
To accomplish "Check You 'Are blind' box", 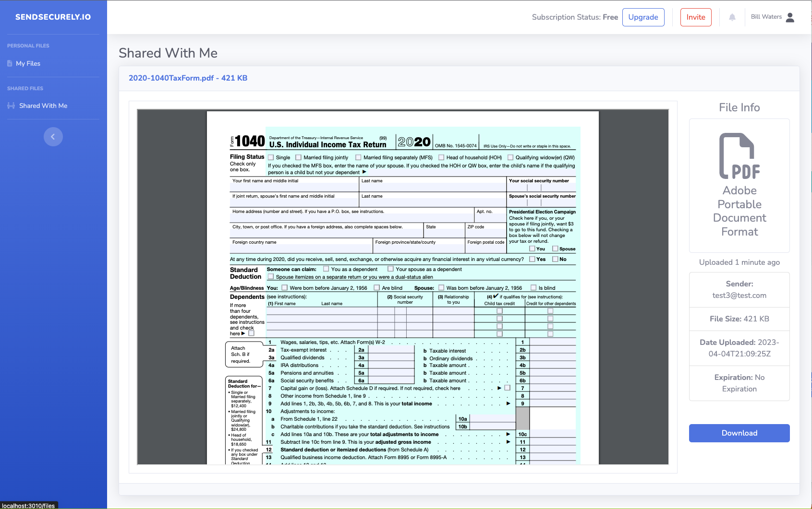I will pyautogui.click(x=376, y=288).
